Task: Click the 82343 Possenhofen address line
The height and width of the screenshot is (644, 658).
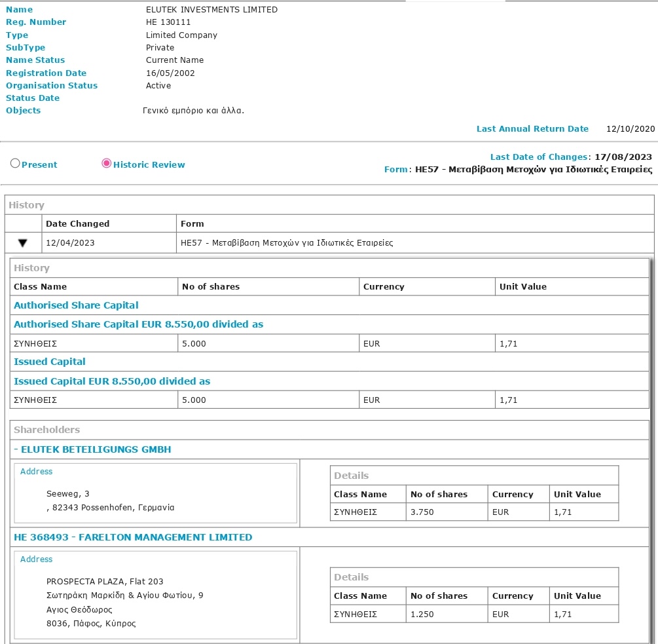Action: click(x=111, y=508)
